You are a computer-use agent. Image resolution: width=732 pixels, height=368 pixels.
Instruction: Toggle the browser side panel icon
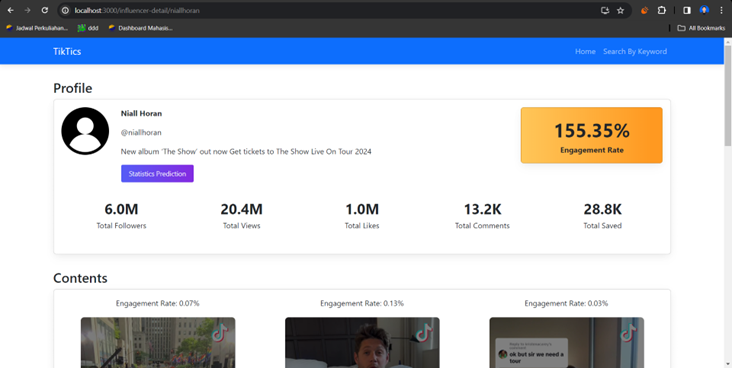tap(687, 10)
